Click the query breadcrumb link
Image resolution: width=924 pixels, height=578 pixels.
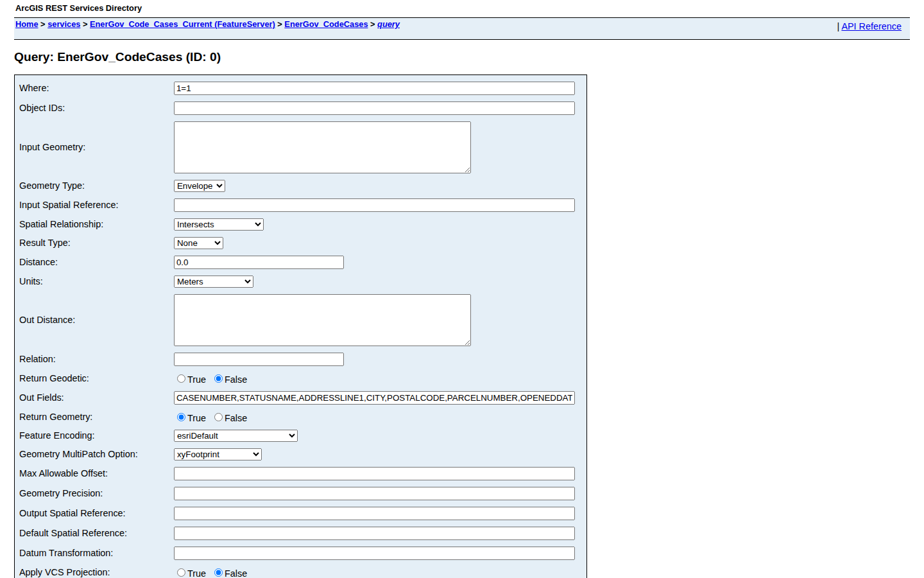pyautogui.click(x=388, y=24)
